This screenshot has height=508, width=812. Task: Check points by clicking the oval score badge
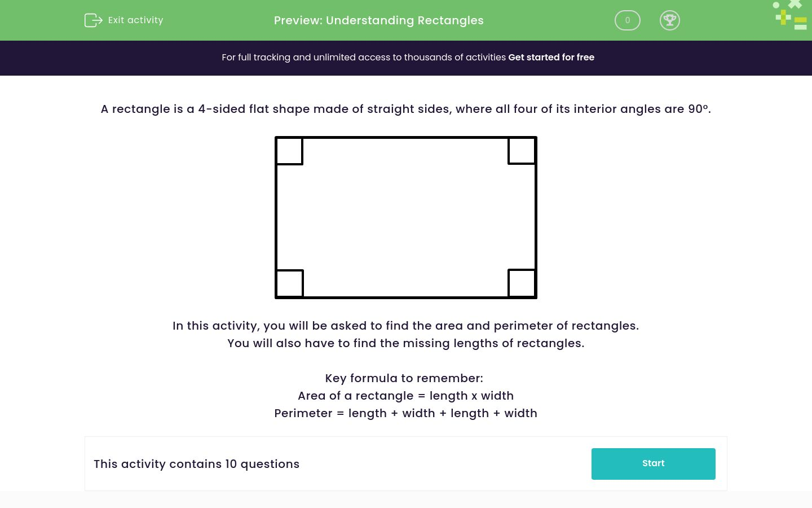(x=627, y=20)
